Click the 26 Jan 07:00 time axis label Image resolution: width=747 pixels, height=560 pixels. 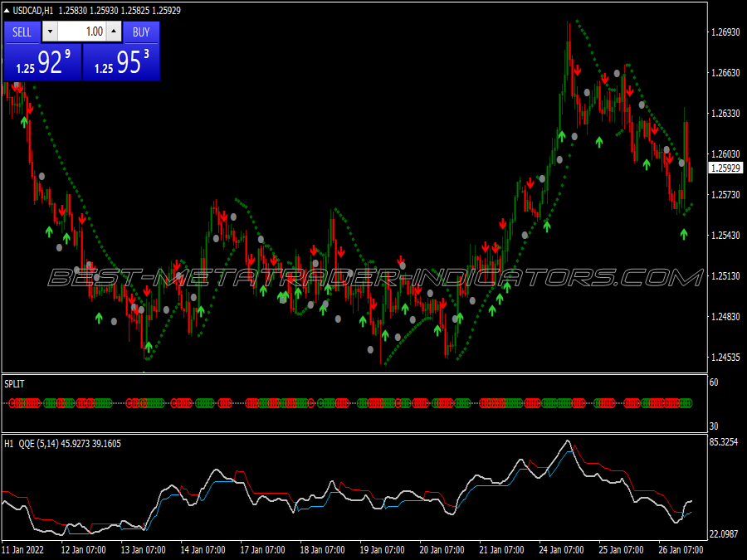point(681,550)
